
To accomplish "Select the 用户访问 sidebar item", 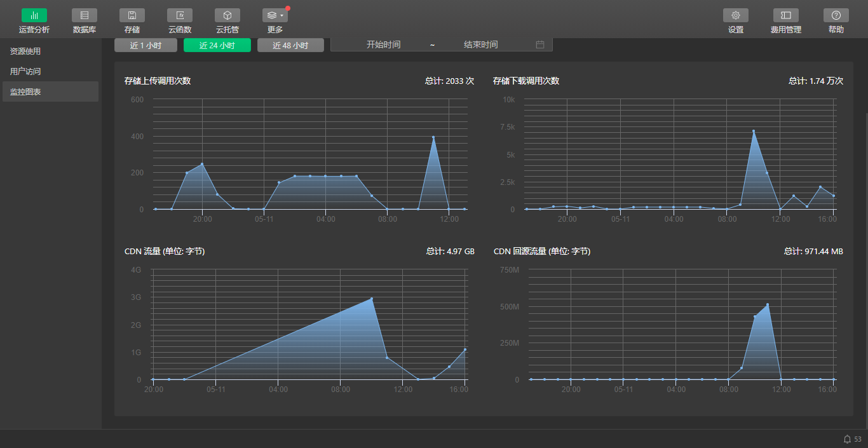I will (x=50, y=71).
